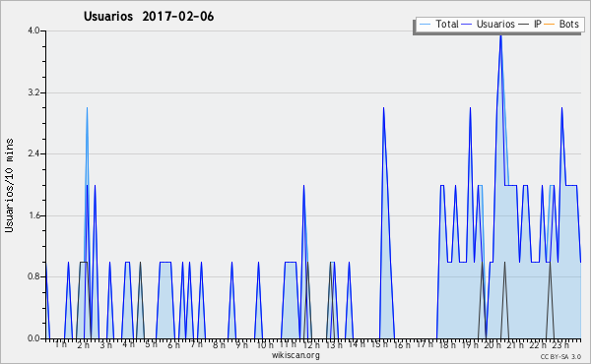Click the '2 h' x-axis label
The height and width of the screenshot is (364, 591).
(x=84, y=344)
